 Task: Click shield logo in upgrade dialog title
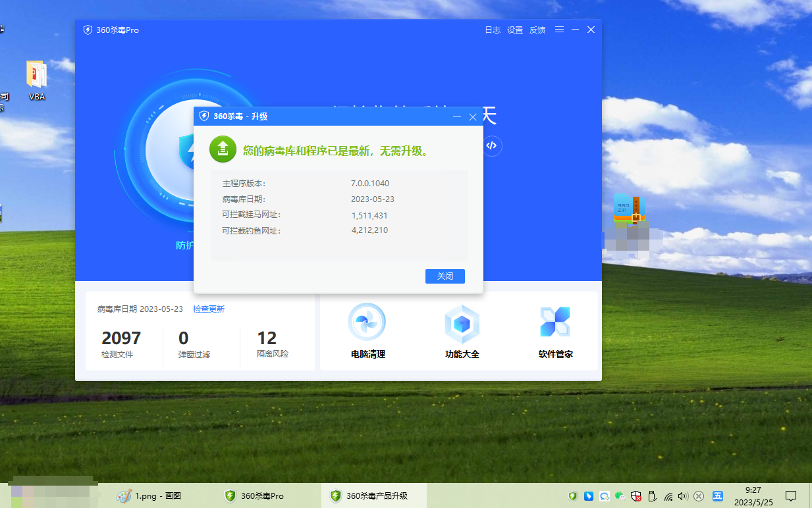(204, 116)
